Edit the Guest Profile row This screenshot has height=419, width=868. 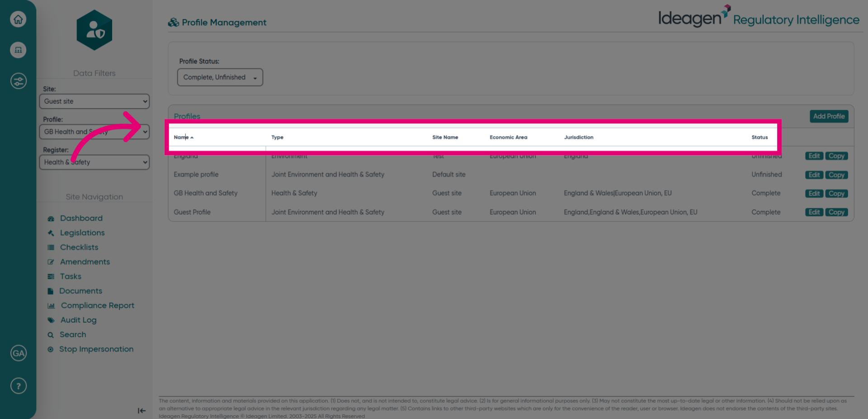(814, 212)
